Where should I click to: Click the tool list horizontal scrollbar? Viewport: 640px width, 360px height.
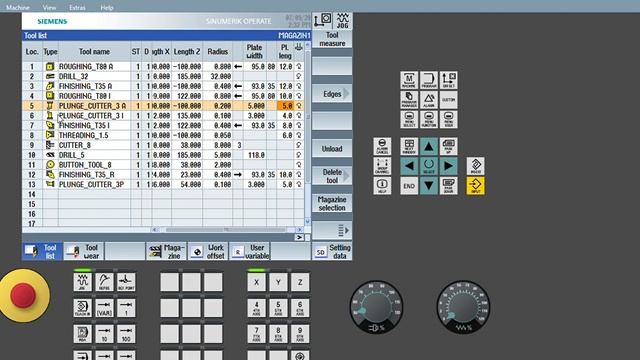(x=227, y=229)
